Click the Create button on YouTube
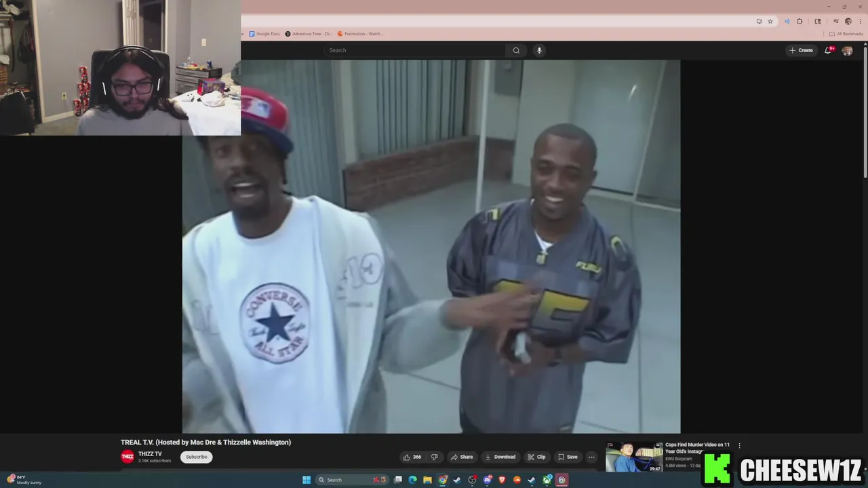 coord(801,50)
